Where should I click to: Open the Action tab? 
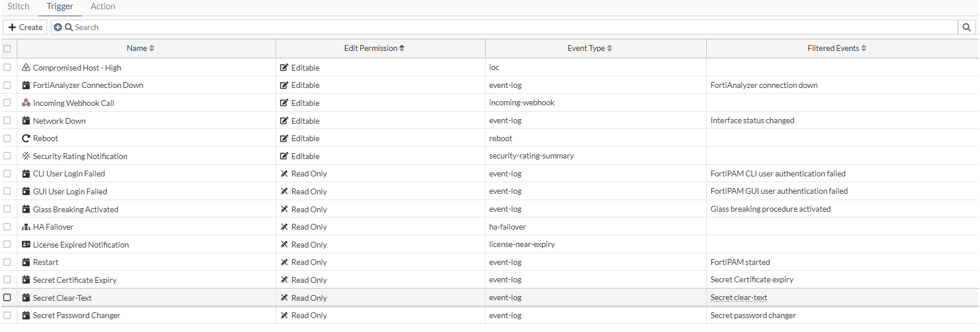(x=103, y=6)
